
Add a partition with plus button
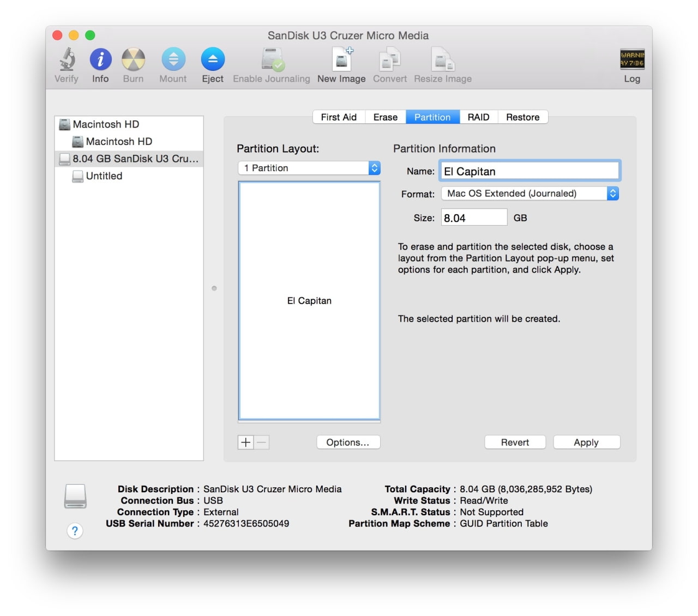pyautogui.click(x=246, y=442)
